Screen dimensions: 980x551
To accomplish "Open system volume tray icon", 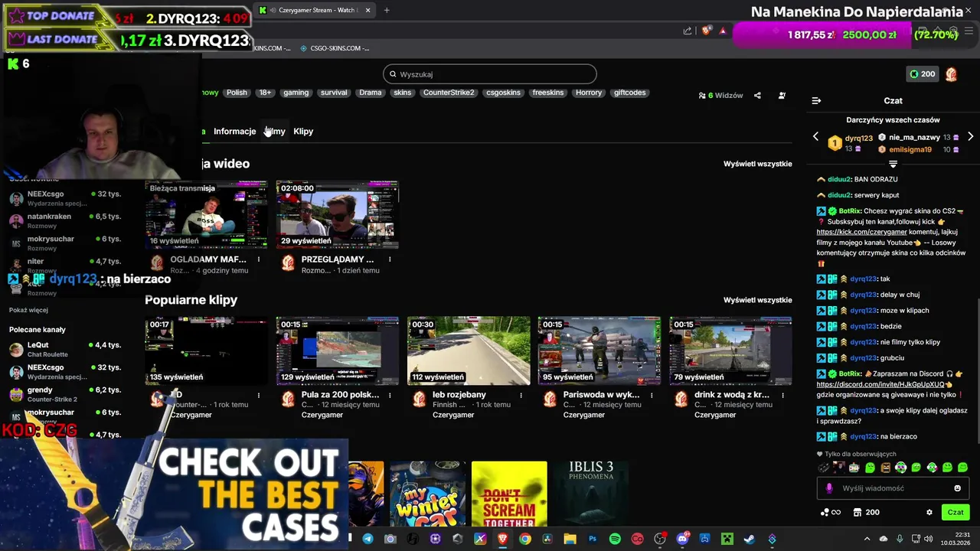I will [x=928, y=539].
